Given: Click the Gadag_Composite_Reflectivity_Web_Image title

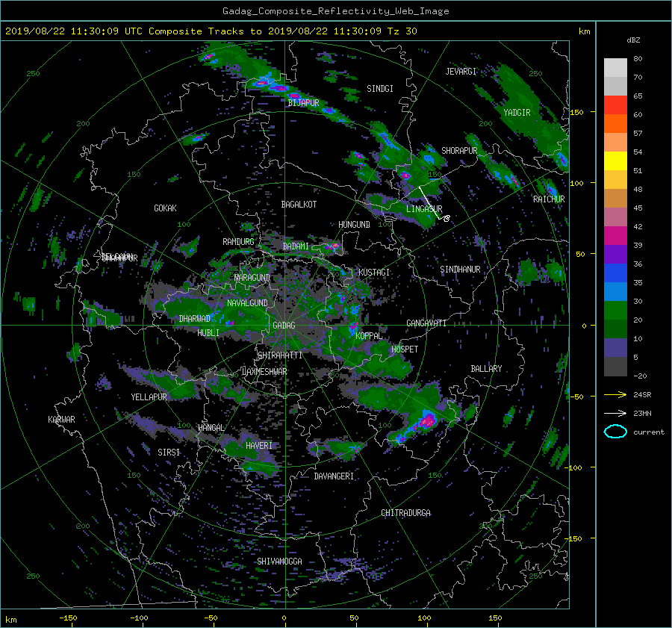Looking at the screenshot, I should 335,11.
